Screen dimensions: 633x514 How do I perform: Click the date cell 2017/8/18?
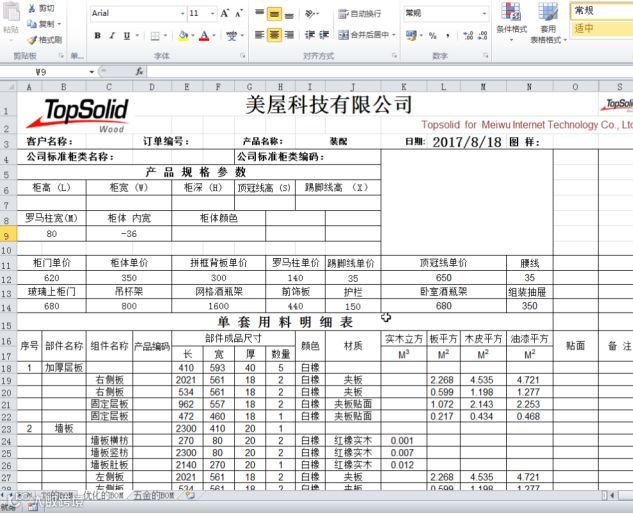(467, 142)
